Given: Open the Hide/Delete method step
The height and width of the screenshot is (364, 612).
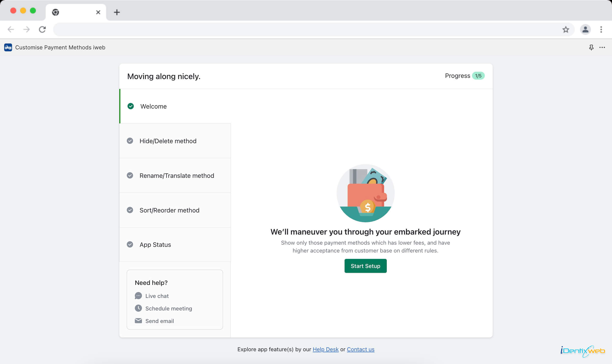Looking at the screenshot, I should point(175,141).
